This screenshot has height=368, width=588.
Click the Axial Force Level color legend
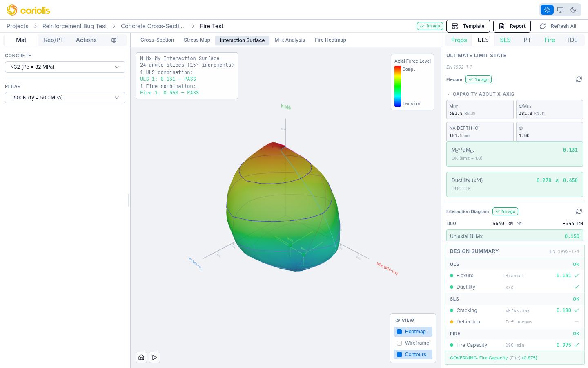coord(412,82)
